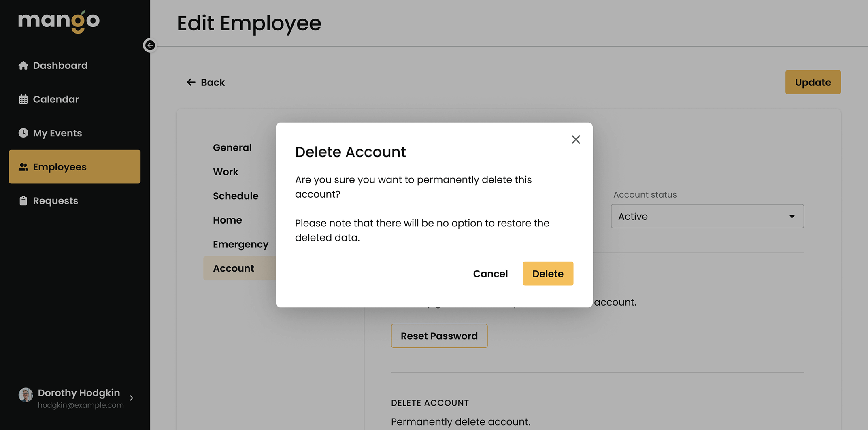Switch to the General tab
Image resolution: width=868 pixels, height=430 pixels.
click(232, 147)
